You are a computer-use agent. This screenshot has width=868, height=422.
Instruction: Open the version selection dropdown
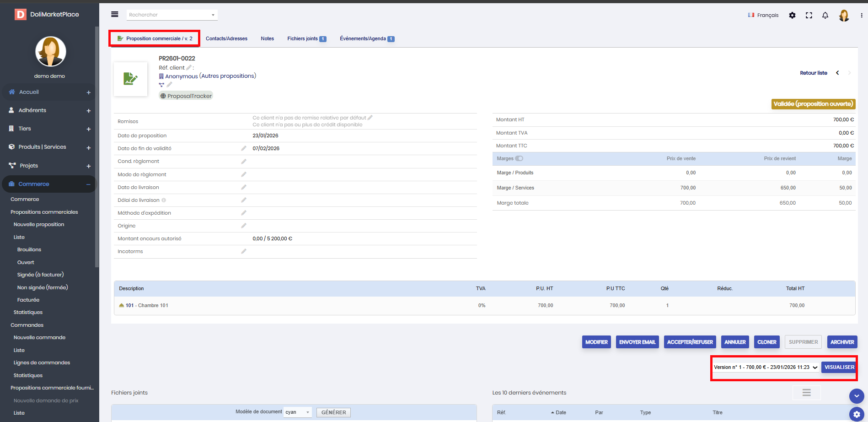click(x=766, y=367)
